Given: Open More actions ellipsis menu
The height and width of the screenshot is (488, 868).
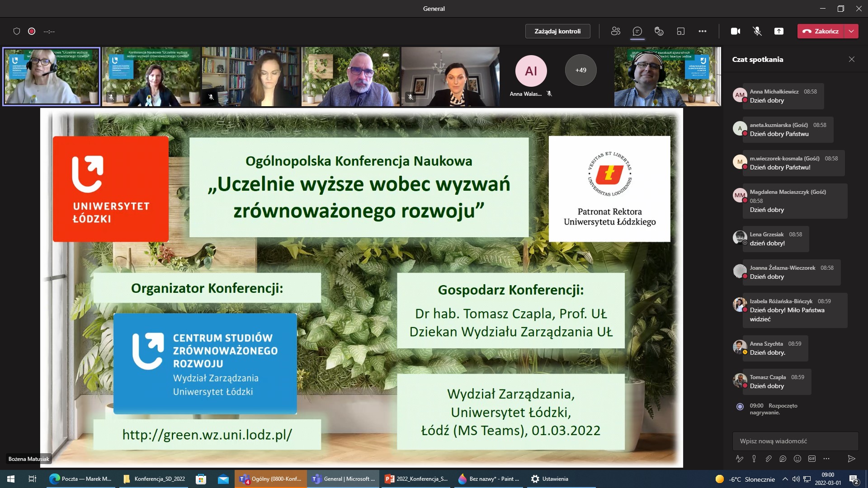Looking at the screenshot, I should tap(702, 31).
